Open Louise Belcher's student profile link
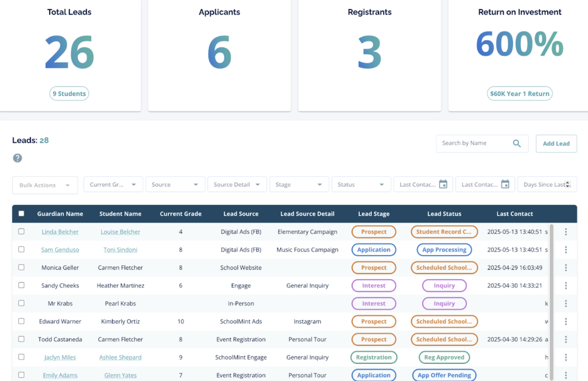 click(120, 232)
